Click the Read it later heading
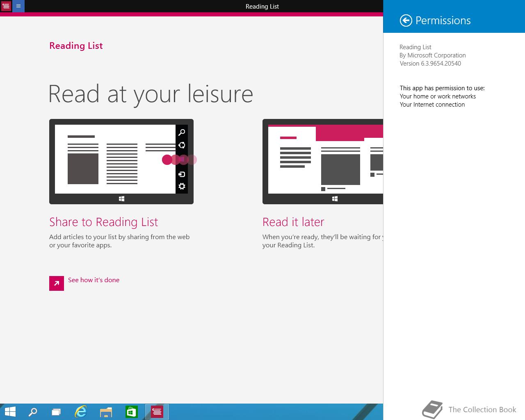Image resolution: width=525 pixels, height=420 pixels. click(x=293, y=222)
